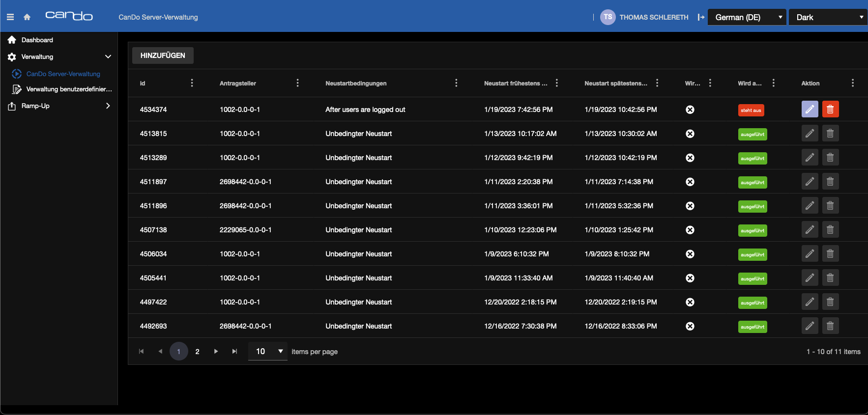Toggle X status icon for row 4534374
Viewport: 868px width, 415px height.
(690, 110)
